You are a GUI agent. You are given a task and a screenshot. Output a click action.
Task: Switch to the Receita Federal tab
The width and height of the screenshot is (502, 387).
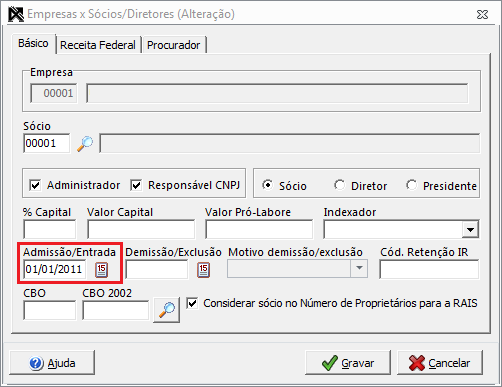pyautogui.click(x=98, y=45)
